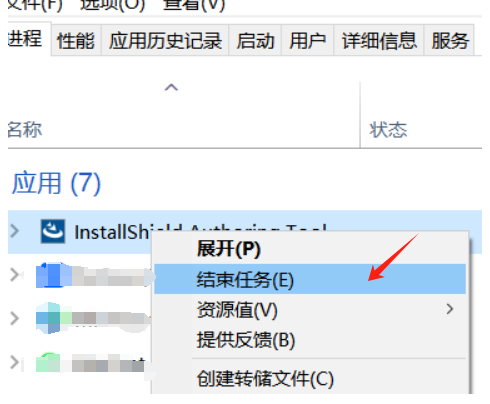Click the sort arrow above the 名称 column
The height and width of the screenshot is (404, 490).
click(x=171, y=87)
